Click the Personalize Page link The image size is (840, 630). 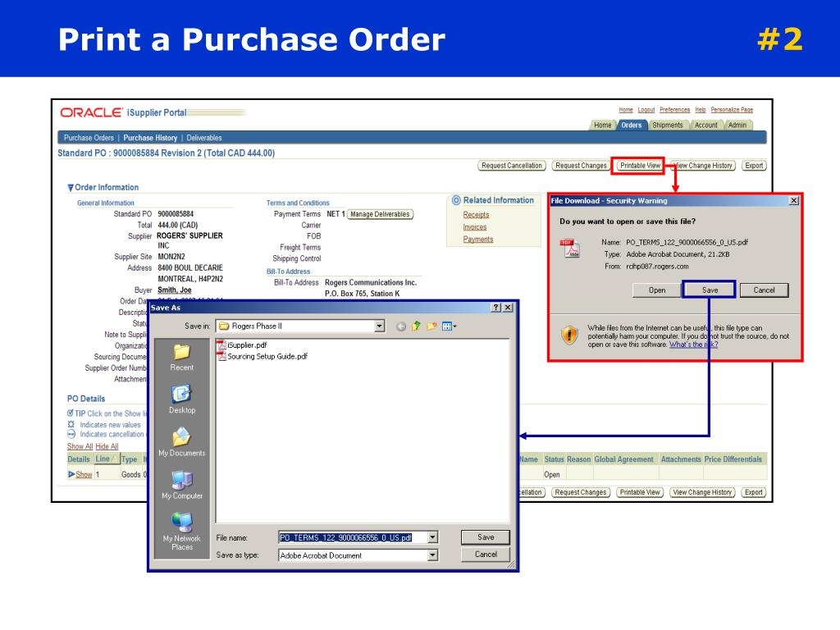point(732,109)
